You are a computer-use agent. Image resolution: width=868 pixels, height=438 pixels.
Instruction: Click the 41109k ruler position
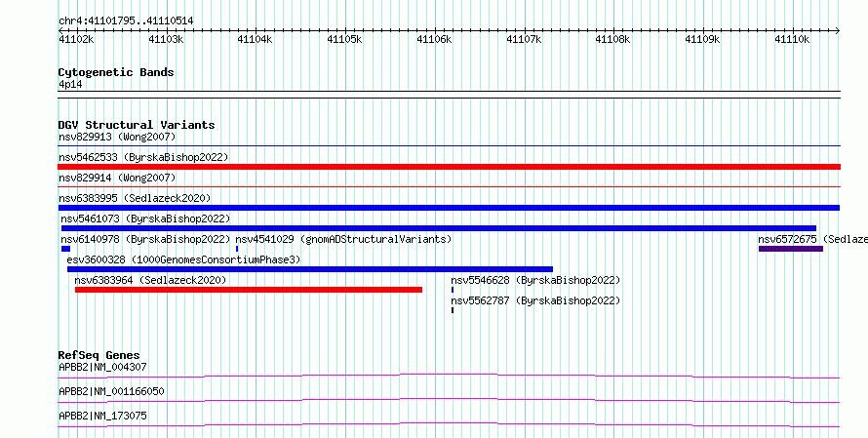703,39
